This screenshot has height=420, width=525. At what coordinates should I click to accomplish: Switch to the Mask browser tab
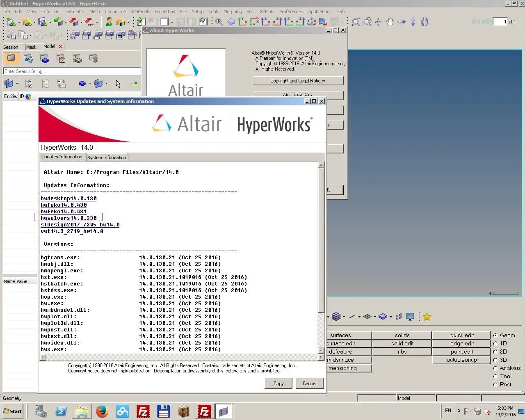coord(31,47)
